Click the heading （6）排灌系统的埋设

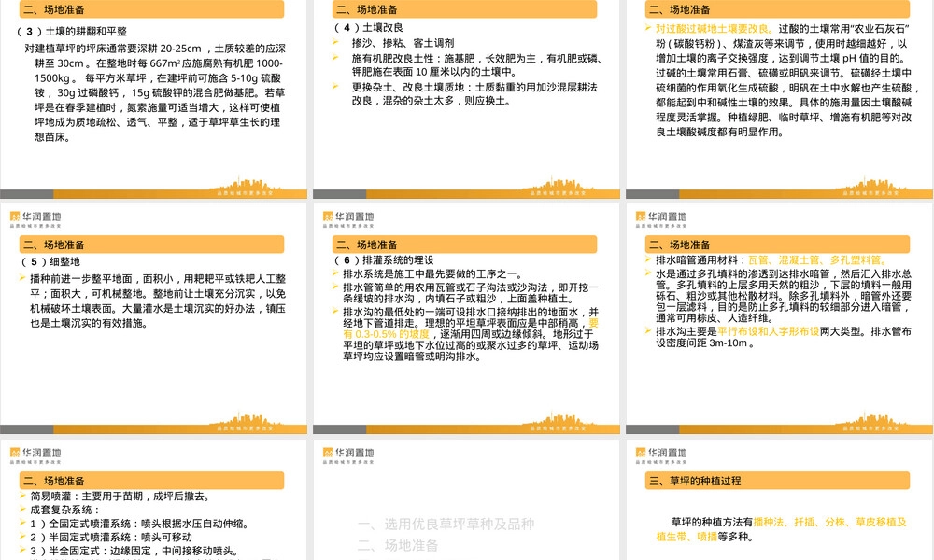click(x=384, y=260)
